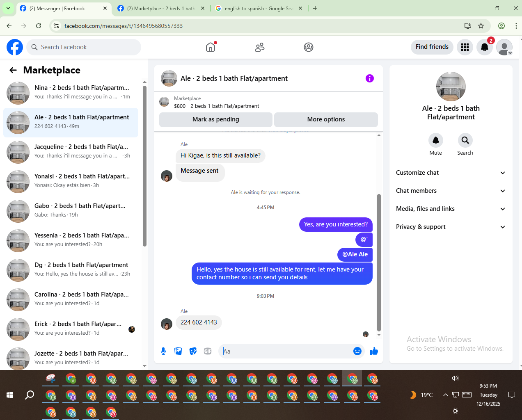The width and height of the screenshot is (522, 420).
Task: Open the volume speaker tray icon
Action: click(455, 378)
